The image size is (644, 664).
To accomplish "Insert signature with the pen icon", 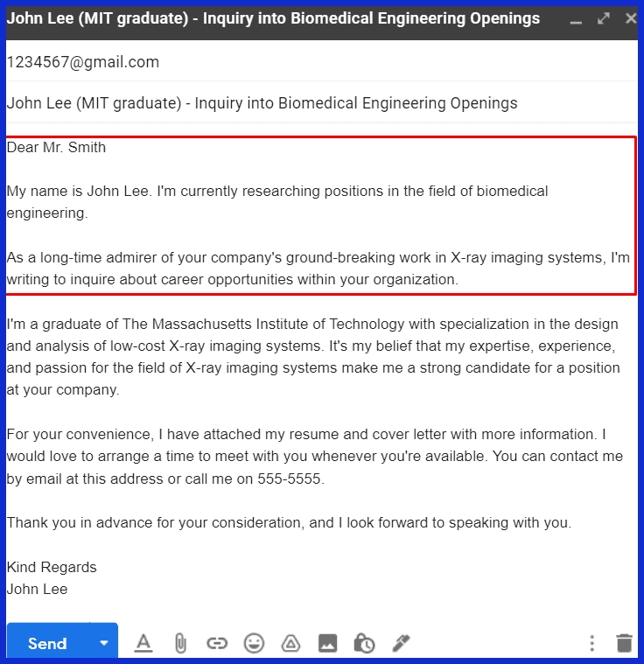I will [401, 643].
